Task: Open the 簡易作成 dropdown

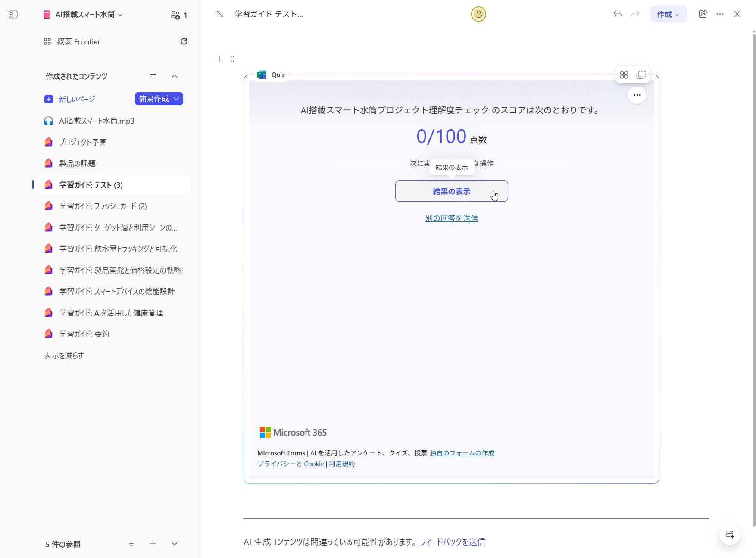Action: [x=159, y=99]
